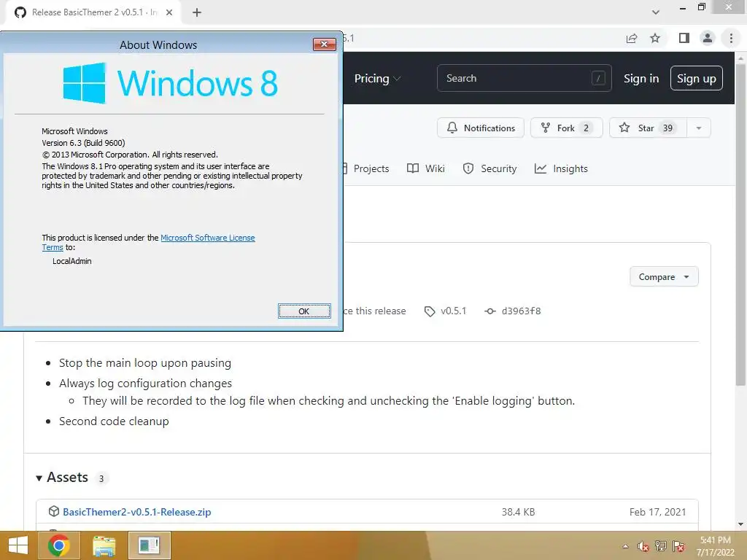Click the Chrome taskbar icon
Image resolution: width=747 pixels, height=560 pixels.
[x=59, y=545]
